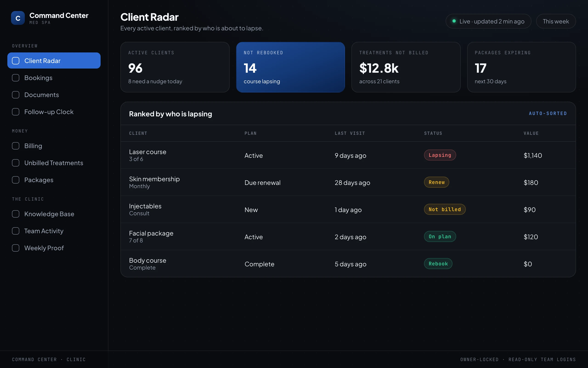Select Follow-up Clock in the sidebar

tap(54, 112)
